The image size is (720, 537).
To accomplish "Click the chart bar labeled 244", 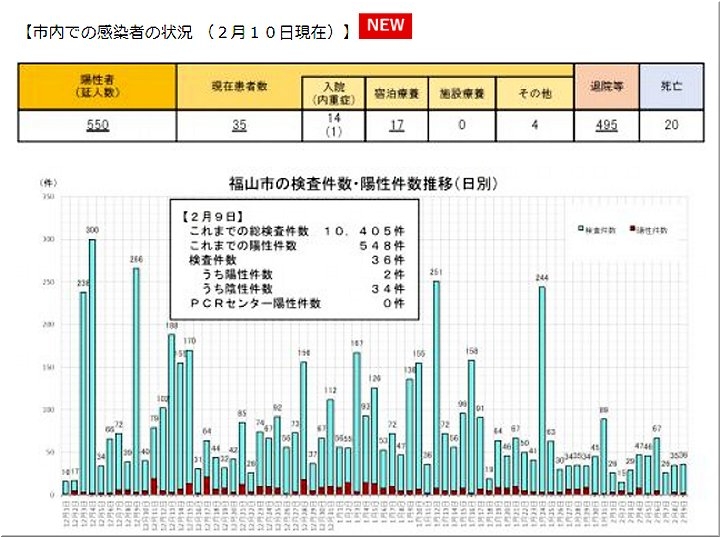I will point(542,390).
